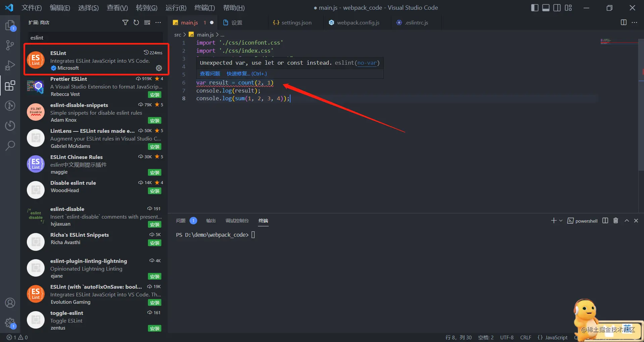
Task: Show the 问题 panel tab
Action: tap(181, 221)
